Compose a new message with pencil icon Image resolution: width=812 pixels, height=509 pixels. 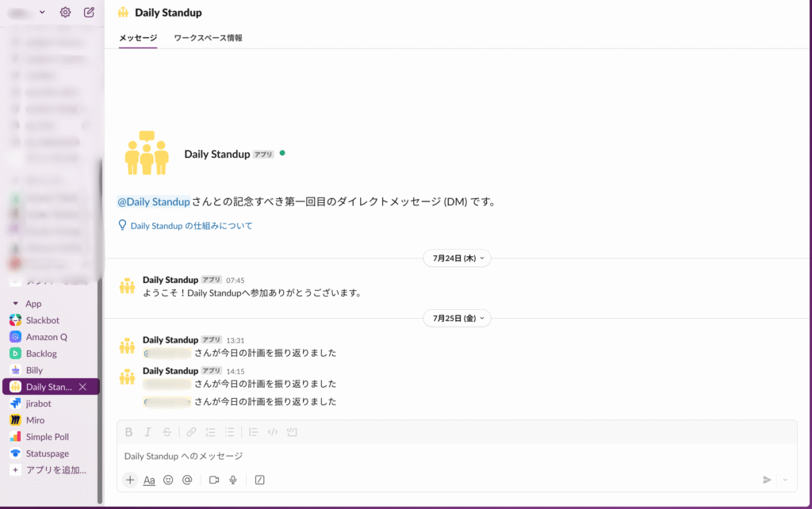point(89,12)
